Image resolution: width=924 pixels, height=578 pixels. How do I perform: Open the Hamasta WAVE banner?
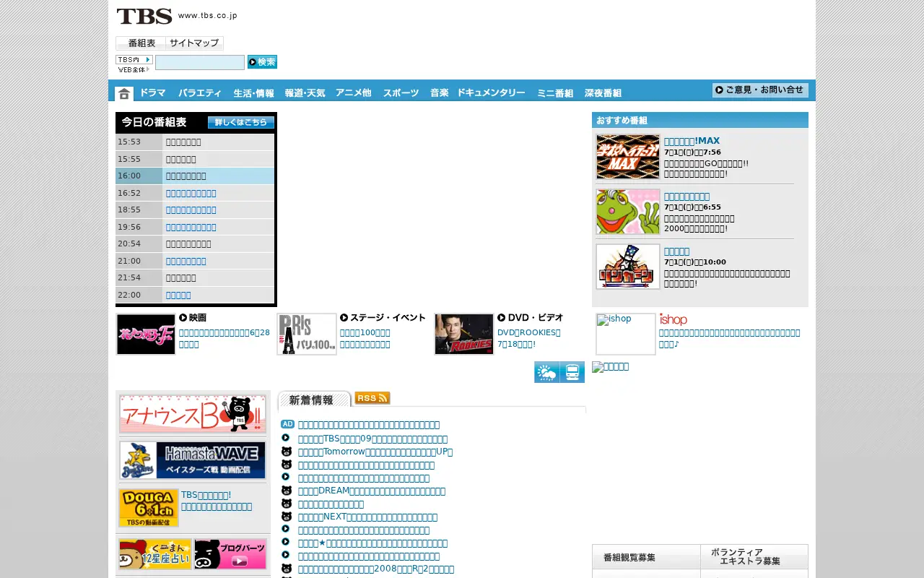193,460
